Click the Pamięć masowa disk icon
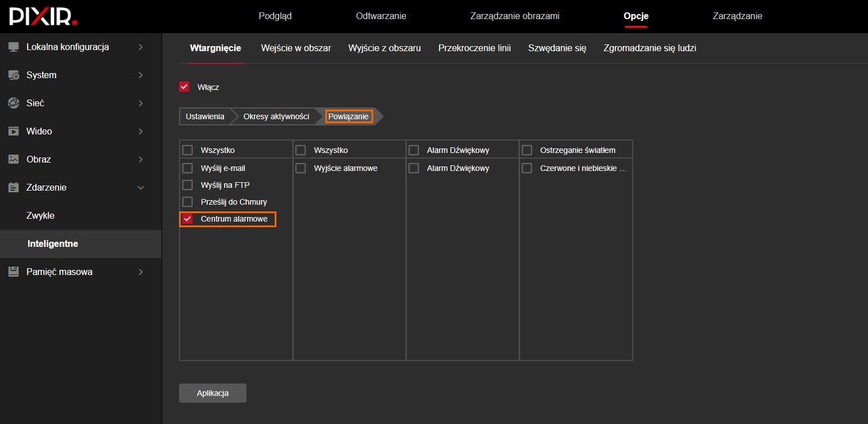Viewport: 868px width, 424px height. coord(14,272)
